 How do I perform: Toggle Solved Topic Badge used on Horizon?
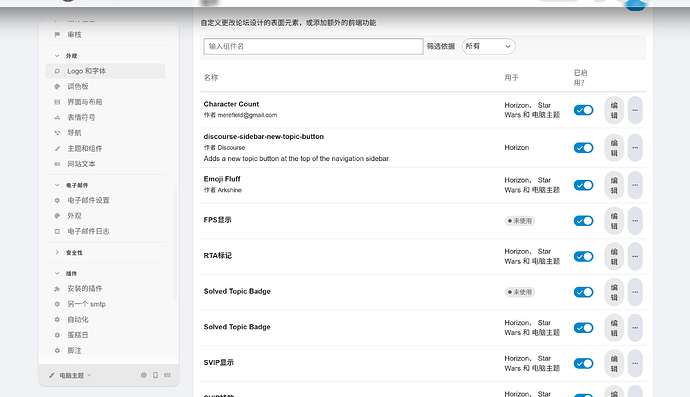pos(584,328)
